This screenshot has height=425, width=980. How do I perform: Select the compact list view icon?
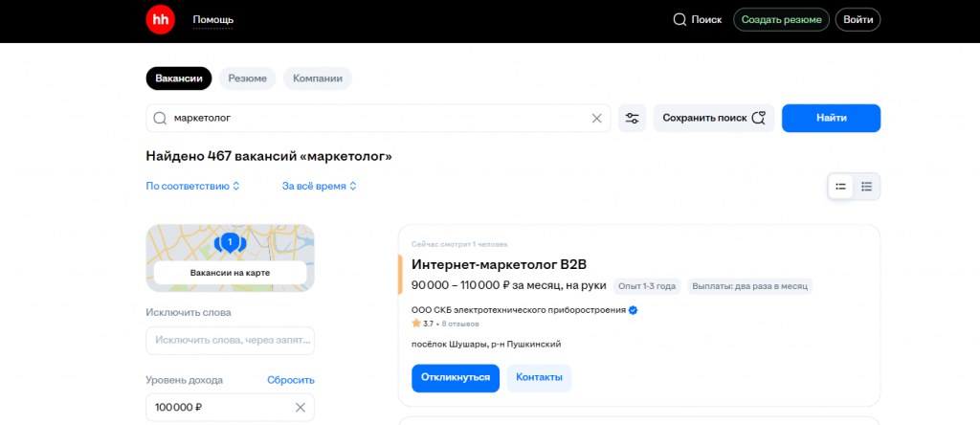840,187
